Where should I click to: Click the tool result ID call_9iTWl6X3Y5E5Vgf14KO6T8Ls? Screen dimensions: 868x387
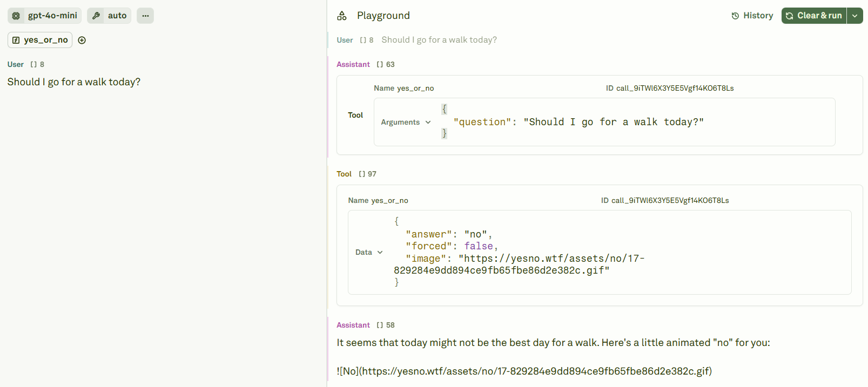pos(665,201)
